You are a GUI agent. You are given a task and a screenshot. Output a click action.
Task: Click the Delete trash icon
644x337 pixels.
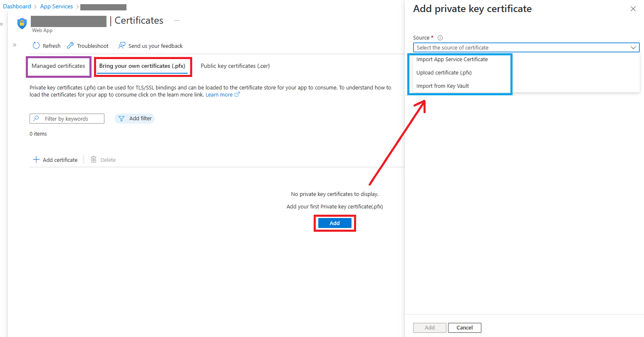pos(94,160)
